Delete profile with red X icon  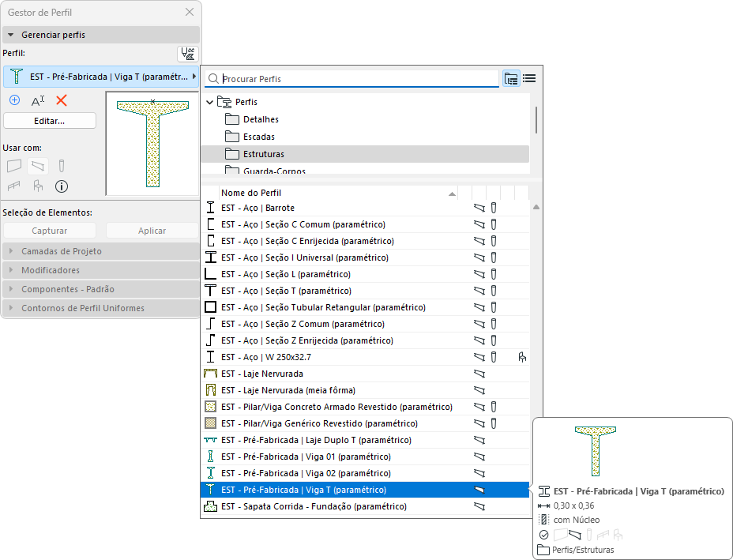(62, 100)
